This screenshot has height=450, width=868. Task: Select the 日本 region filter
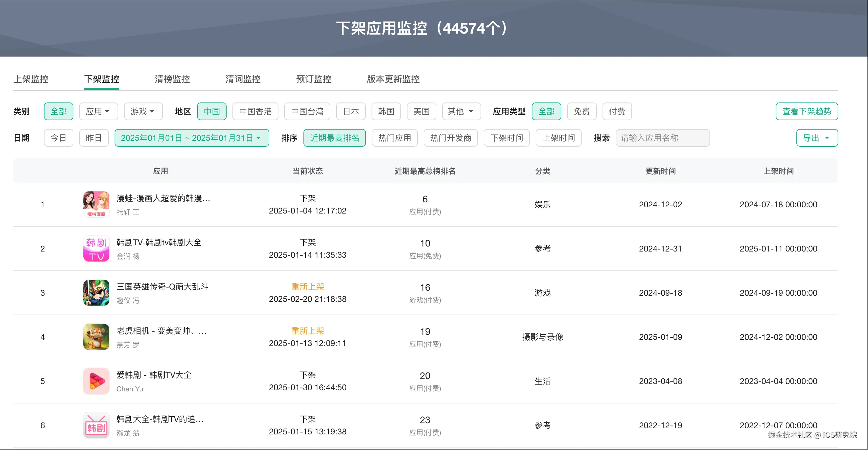click(x=351, y=111)
